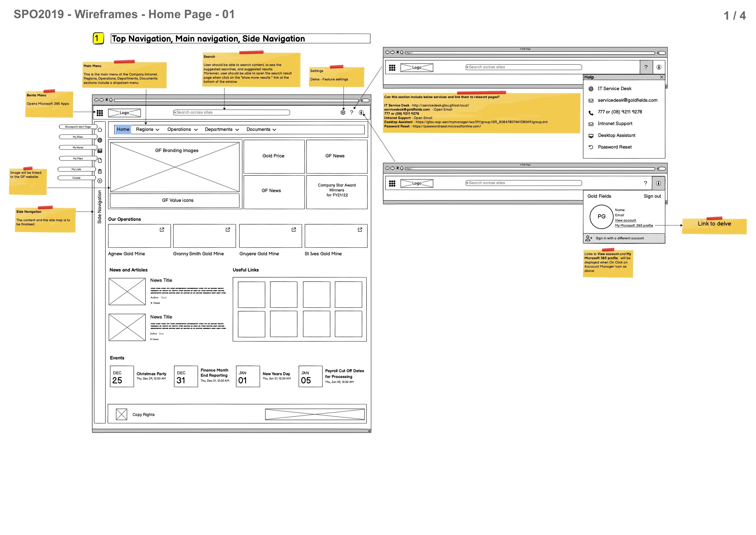Click the My Files document icon
This screenshot has width=756, height=535.
[100, 160]
